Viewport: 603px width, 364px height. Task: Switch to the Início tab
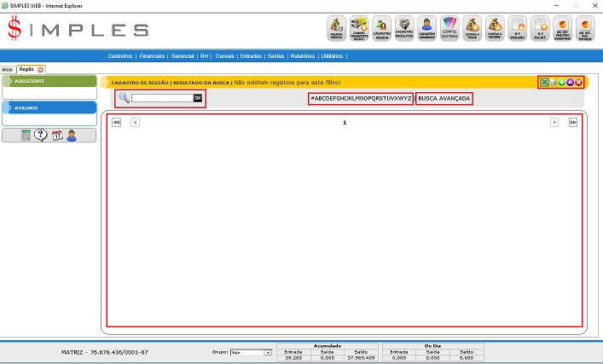coord(7,68)
